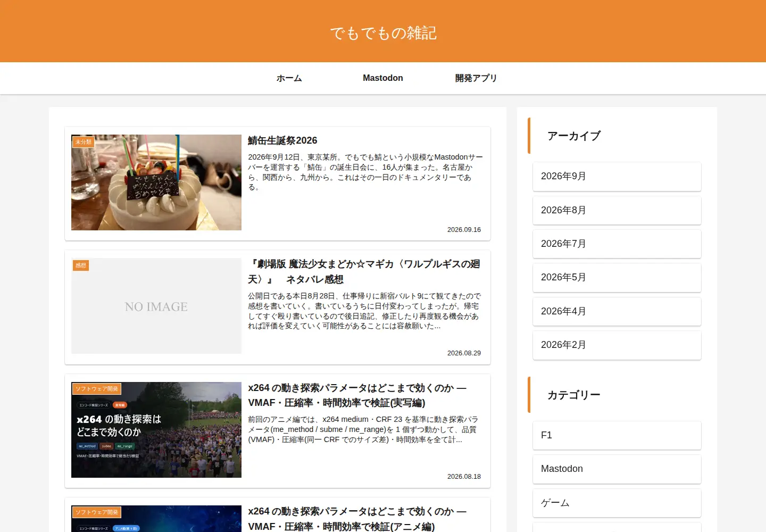Select the ゲーム category
766x532 pixels.
point(617,503)
